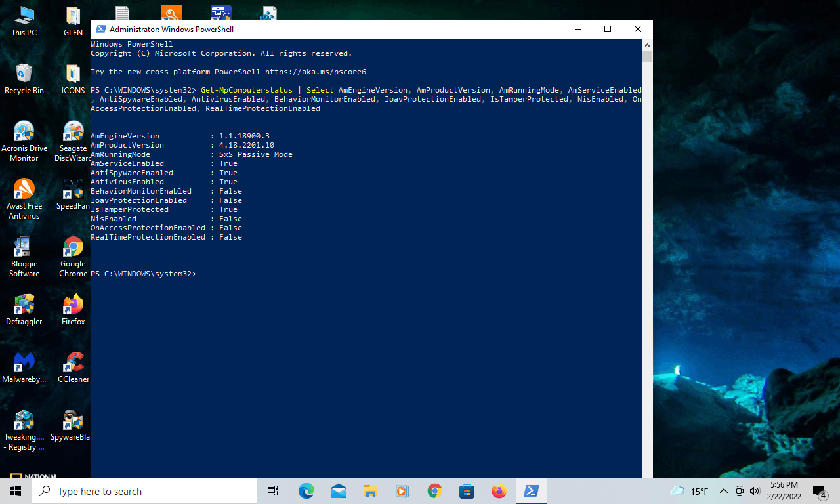This screenshot has height=504, width=840.
Task: Open the Start menu
Action: point(15,491)
